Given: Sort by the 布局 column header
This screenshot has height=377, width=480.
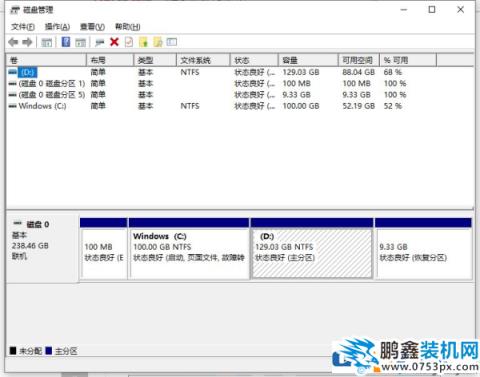Looking at the screenshot, I should [110, 60].
